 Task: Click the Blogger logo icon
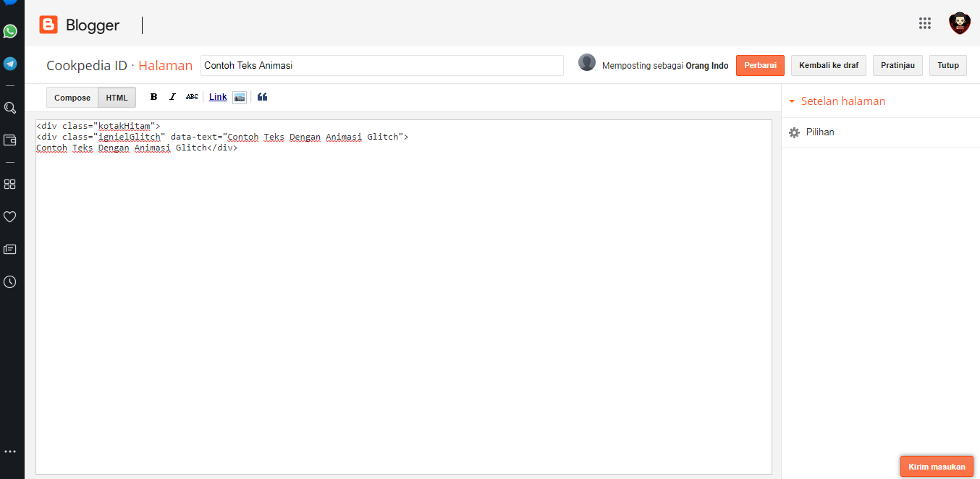pos(48,25)
